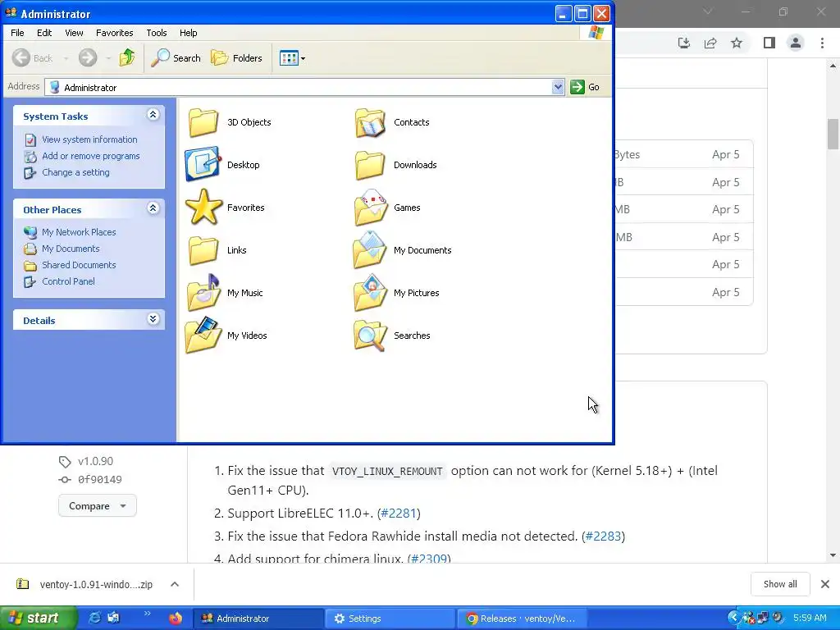Open the #2281 issue link

[398, 514]
